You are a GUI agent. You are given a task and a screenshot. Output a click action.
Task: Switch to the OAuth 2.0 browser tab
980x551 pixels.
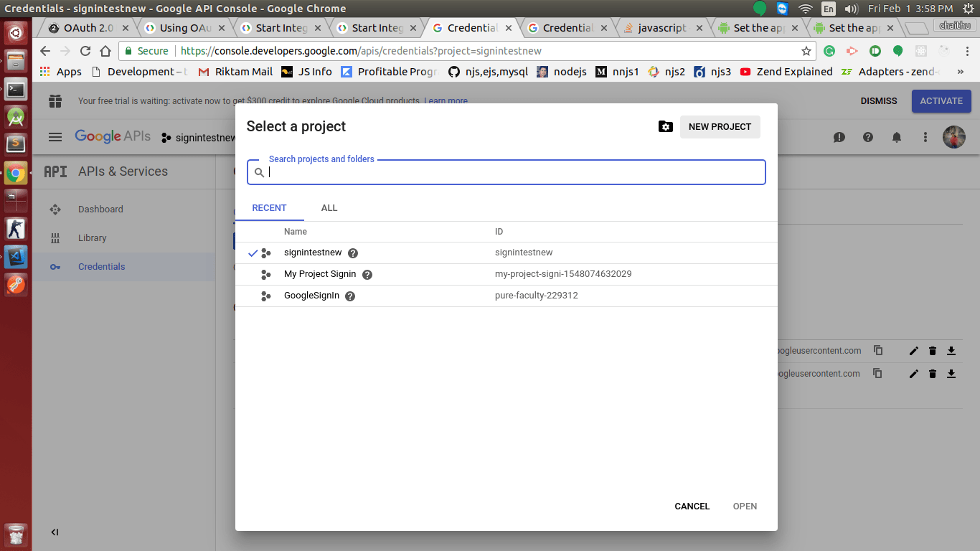point(89,28)
